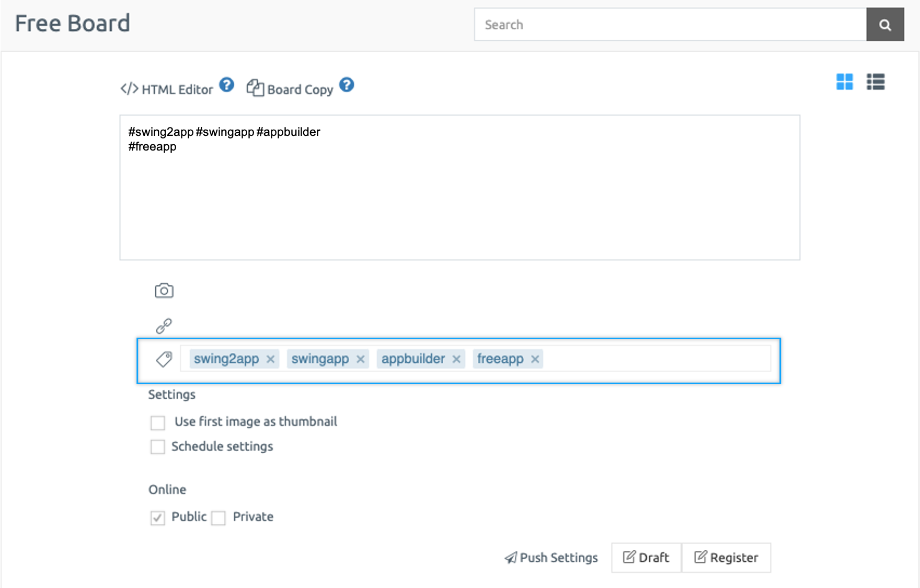Click in the Search input field
The image size is (920, 588).
(669, 25)
